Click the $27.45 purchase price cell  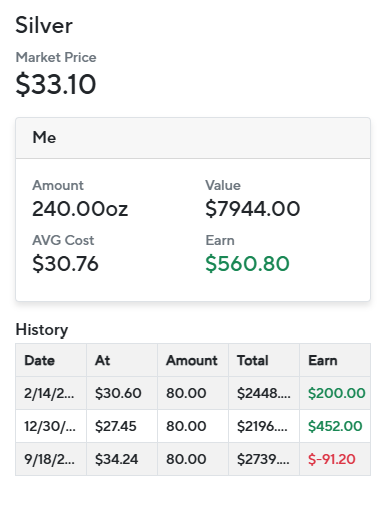(116, 426)
